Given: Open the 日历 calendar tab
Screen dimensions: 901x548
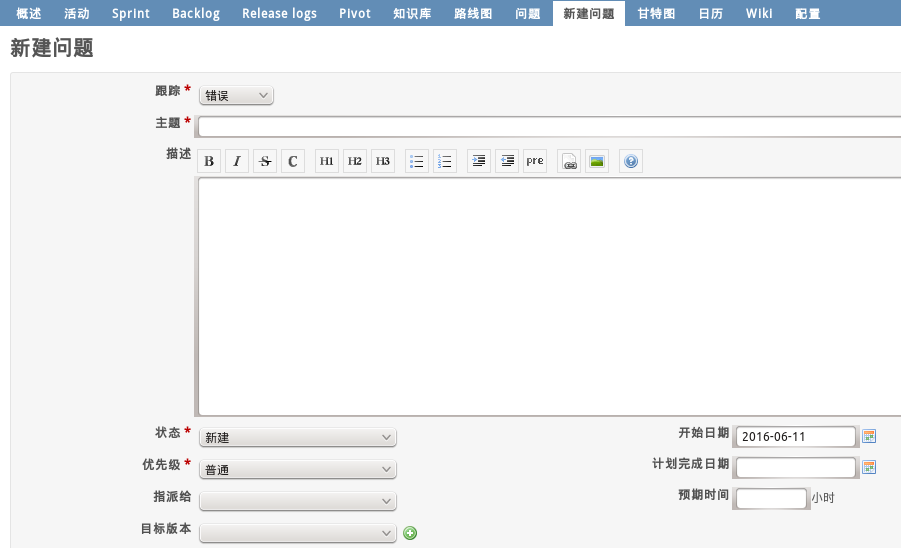Looking at the screenshot, I should pos(711,13).
